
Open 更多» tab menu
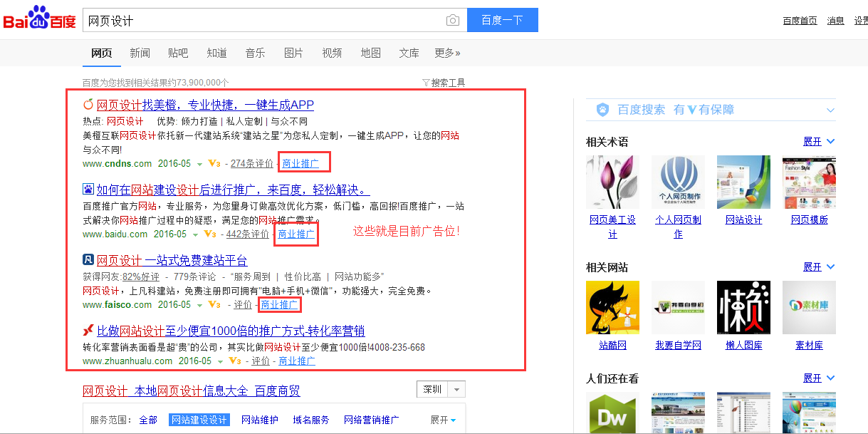tap(447, 53)
